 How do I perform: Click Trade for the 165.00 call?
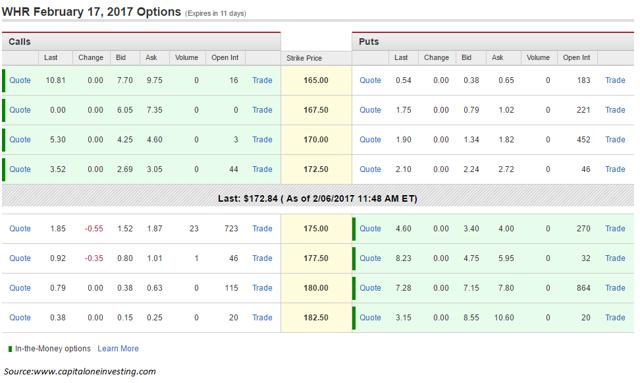click(262, 80)
